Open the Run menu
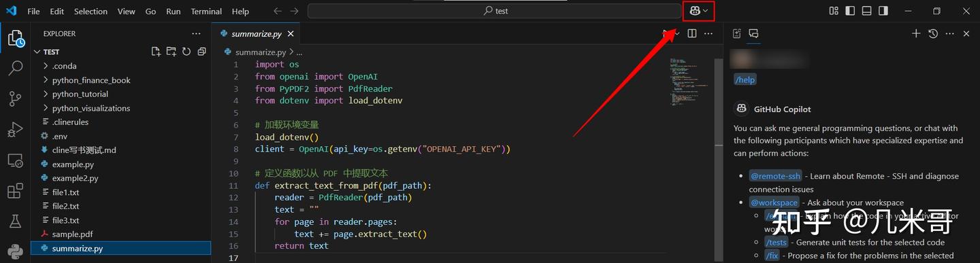 (174, 11)
